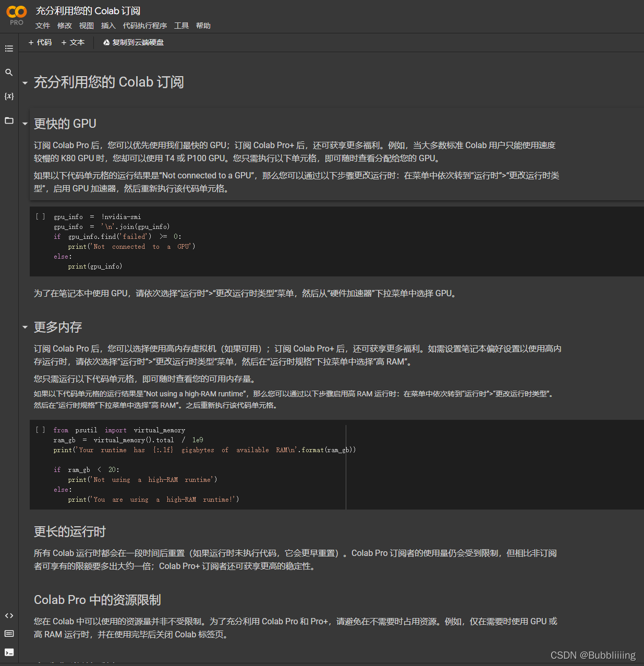Open the terminal panel
644x666 pixels.
tap(9, 652)
